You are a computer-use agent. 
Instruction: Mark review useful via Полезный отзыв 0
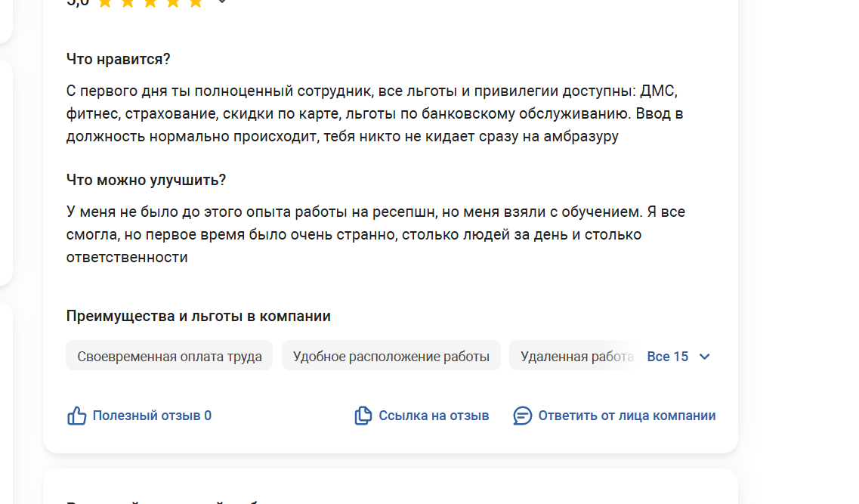click(x=152, y=416)
